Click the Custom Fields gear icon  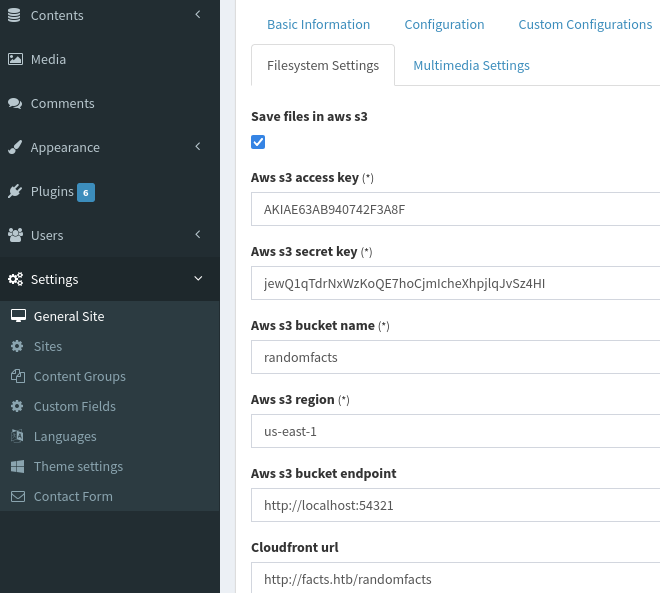17,406
